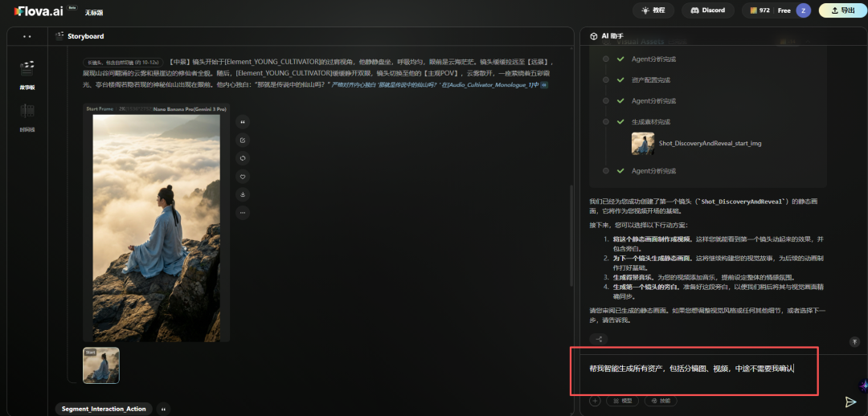Click the last Agent分析完成 step row
868x416 pixels.
point(653,171)
